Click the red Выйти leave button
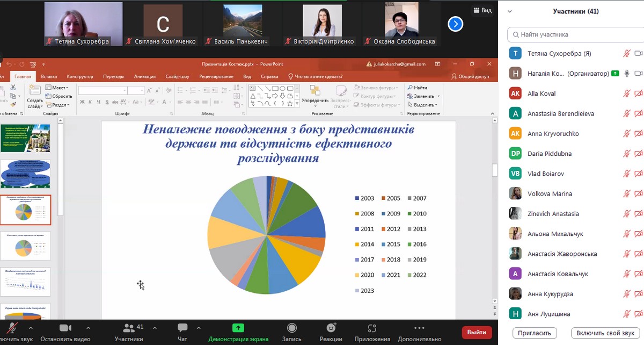644x345 pixels. (x=477, y=332)
